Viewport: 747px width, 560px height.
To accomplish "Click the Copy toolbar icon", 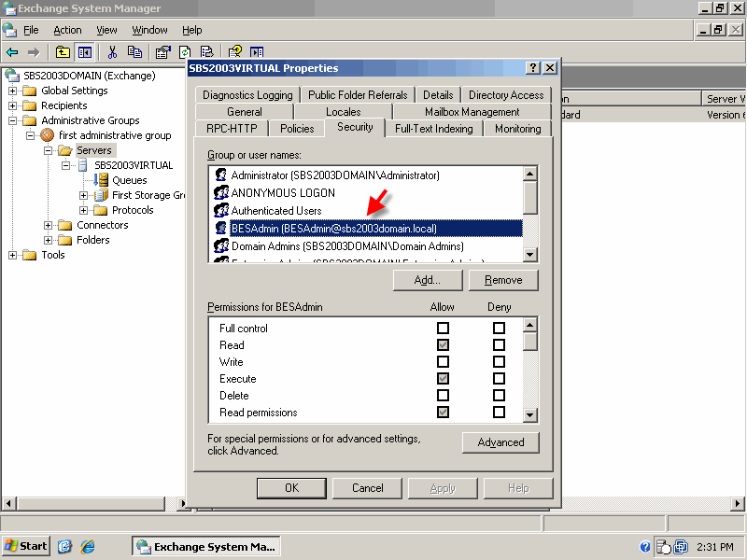I will click(134, 52).
